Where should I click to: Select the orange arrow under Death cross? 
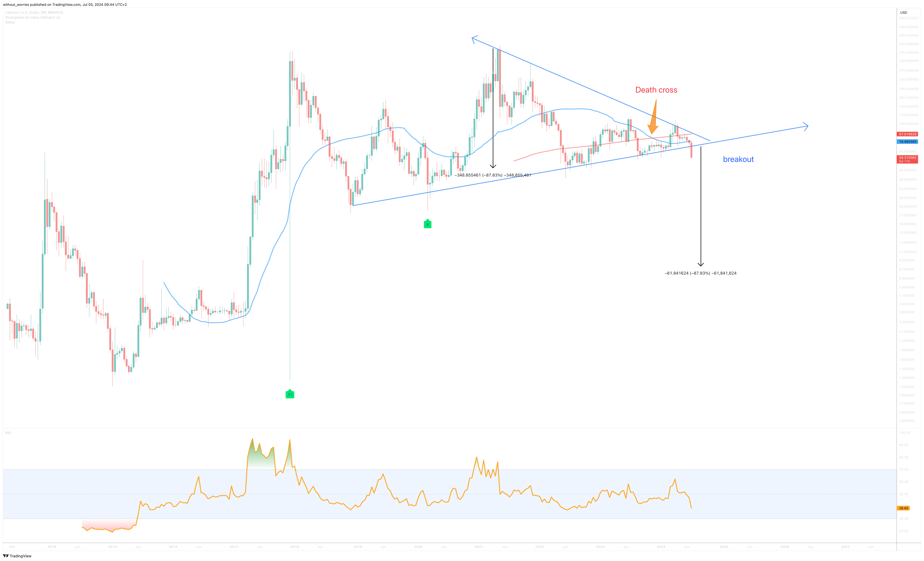click(x=653, y=117)
